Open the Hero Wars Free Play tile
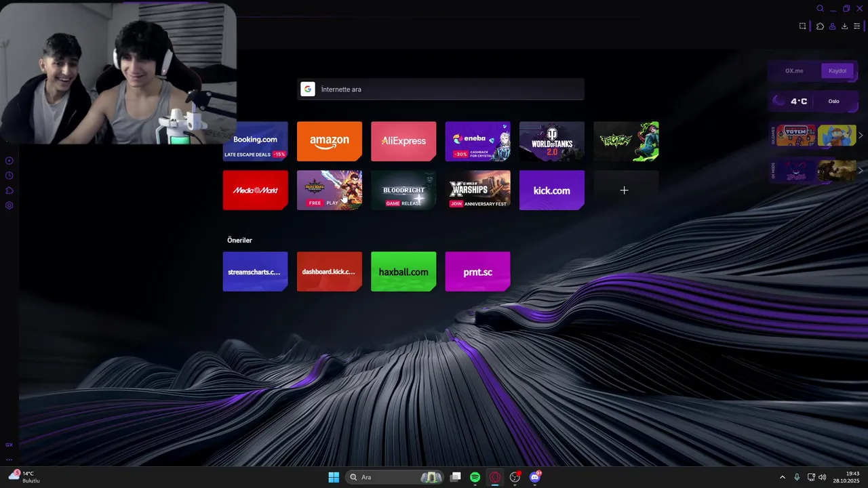Screen dimensions: 868x488 click(330, 190)
